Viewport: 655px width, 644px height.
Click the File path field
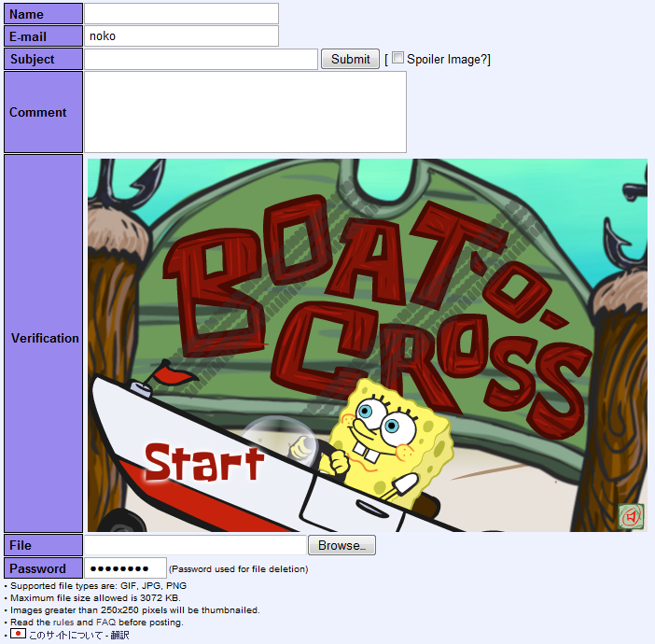[196, 545]
